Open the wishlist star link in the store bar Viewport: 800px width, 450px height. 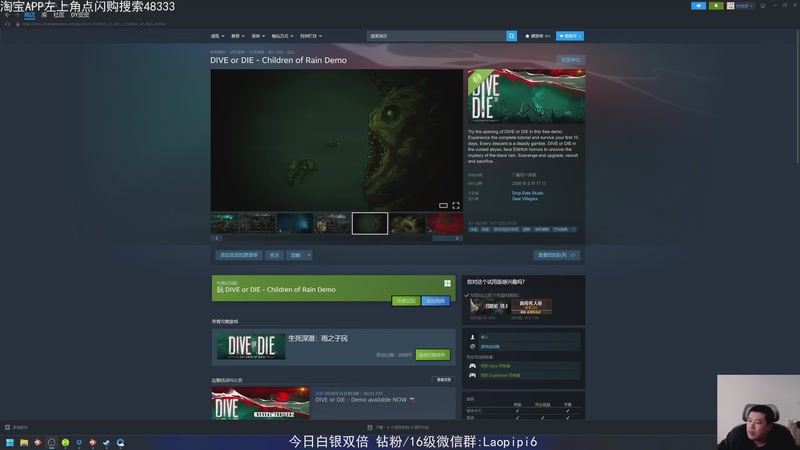coord(537,36)
